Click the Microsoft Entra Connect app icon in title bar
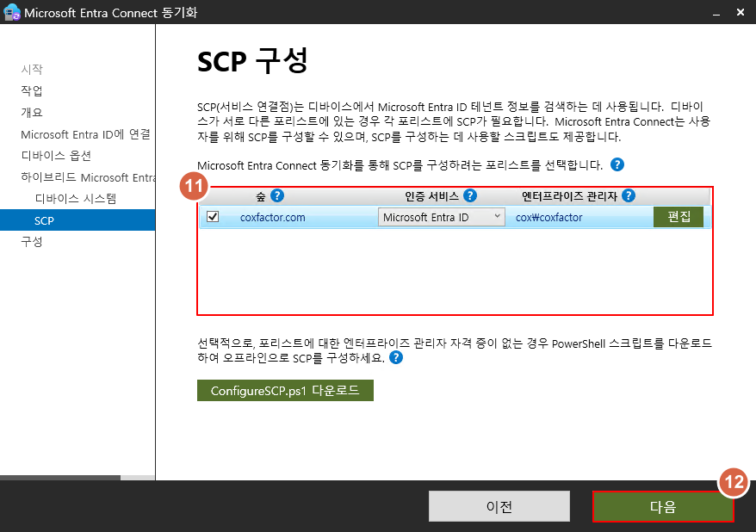This screenshot has width=756, height=532. point(11,13)
